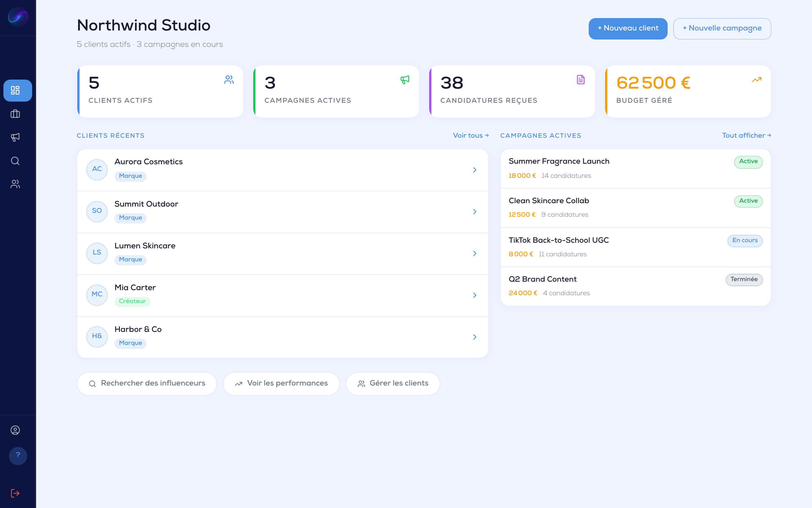Click the 18 000 € budget amount
This screenshot has width=812, height=508.
tap(522, 176)
